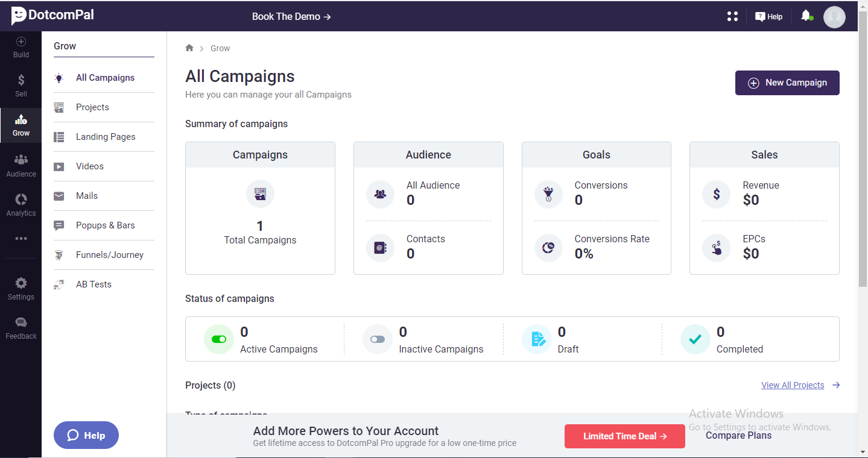Click the Active Campaigns green toggle icon

pos(219,339)
